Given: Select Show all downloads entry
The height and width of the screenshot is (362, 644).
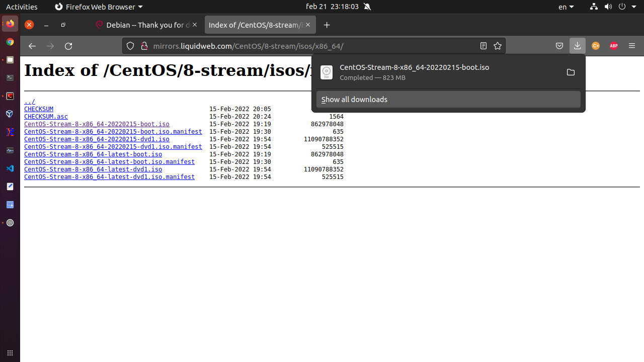Looking at the screenshot, I should click(448, 100).
